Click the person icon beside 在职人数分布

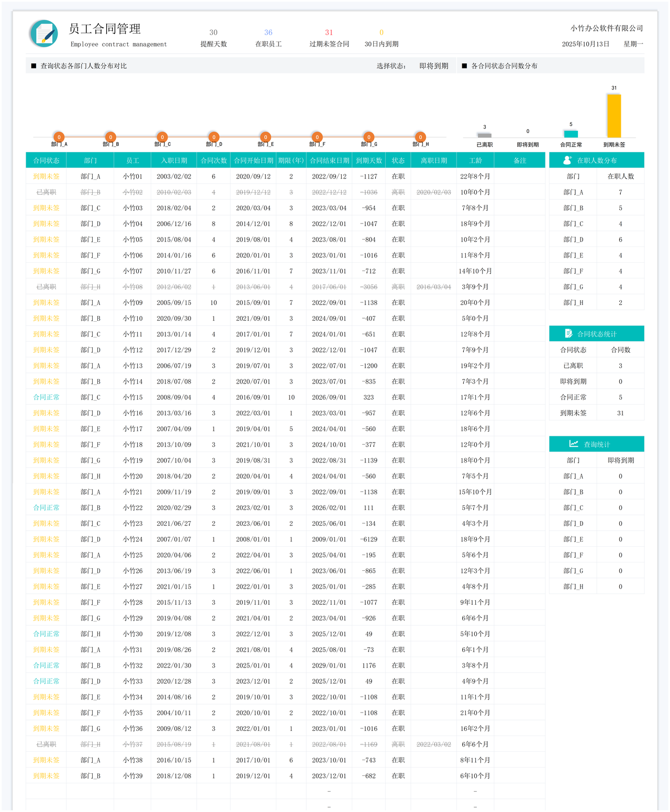(567, 161)
